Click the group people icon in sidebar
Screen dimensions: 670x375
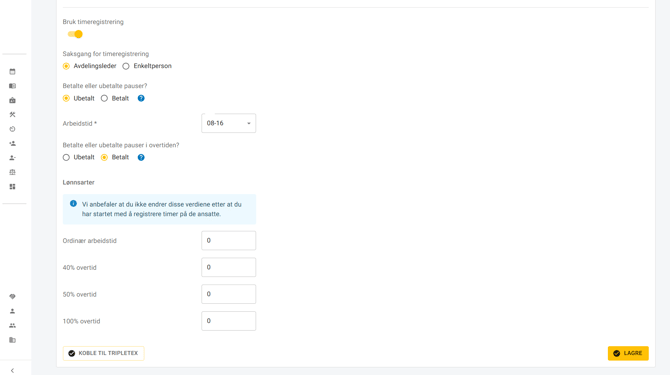tap(12, 325)
